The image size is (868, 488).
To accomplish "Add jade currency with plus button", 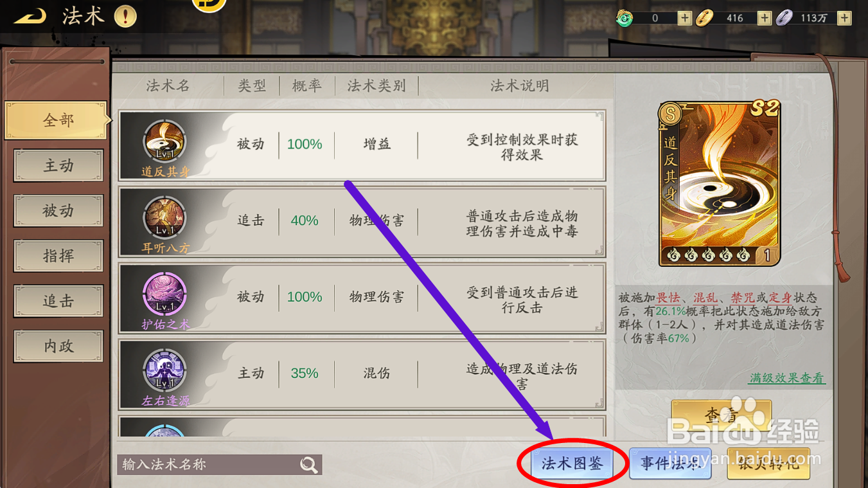I will point(684,18).
